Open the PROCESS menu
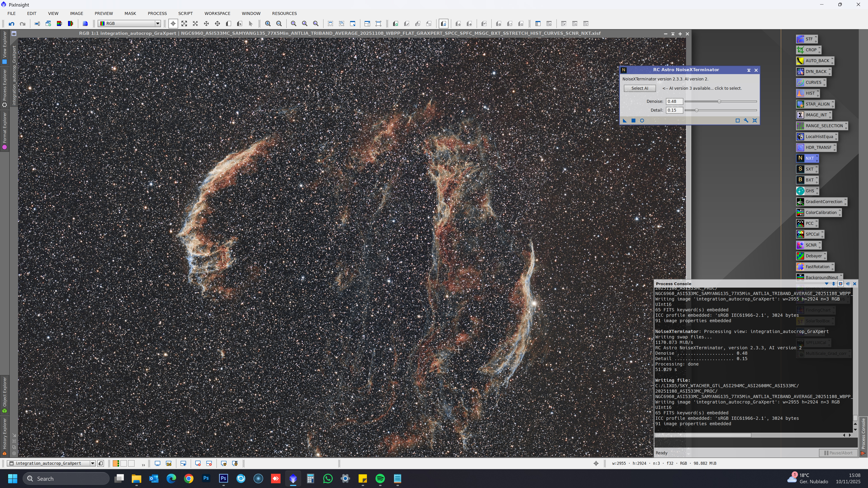 coord(157,14)
